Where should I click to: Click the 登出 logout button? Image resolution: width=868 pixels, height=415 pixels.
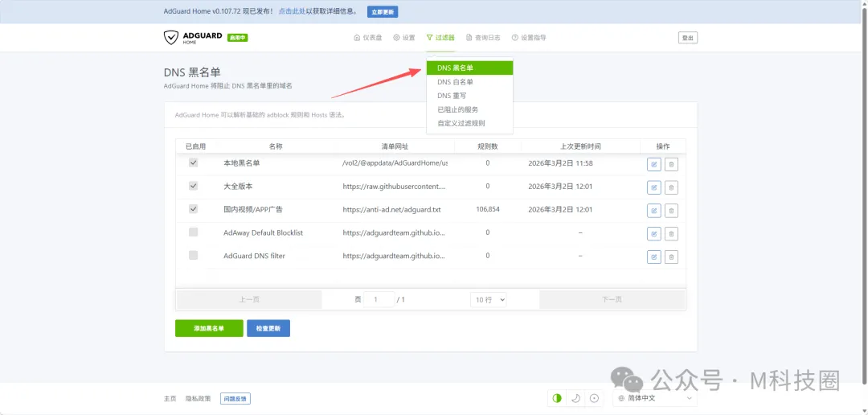[x=687, y=38]
